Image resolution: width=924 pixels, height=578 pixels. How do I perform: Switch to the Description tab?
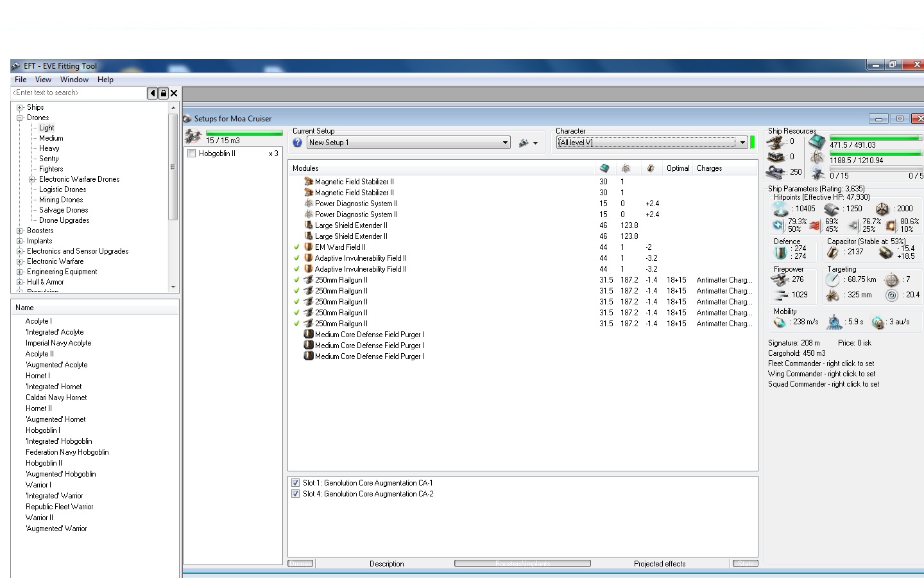386,564
